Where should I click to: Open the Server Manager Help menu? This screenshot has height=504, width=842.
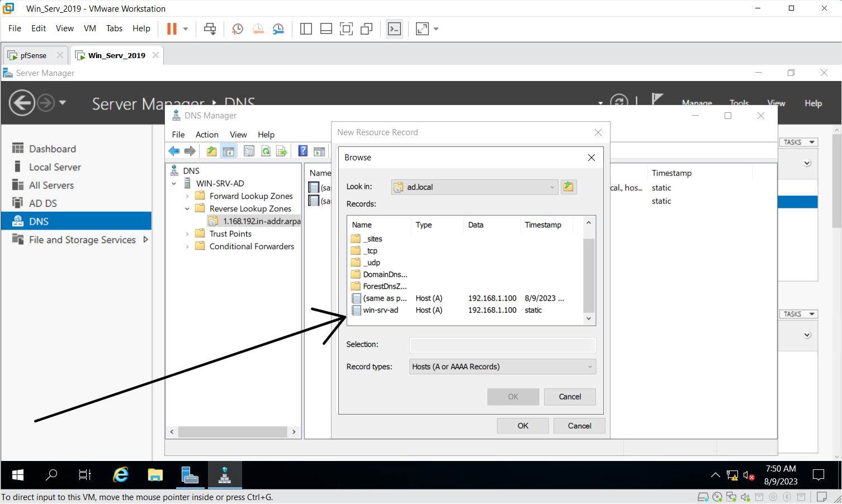pos(813,103)
